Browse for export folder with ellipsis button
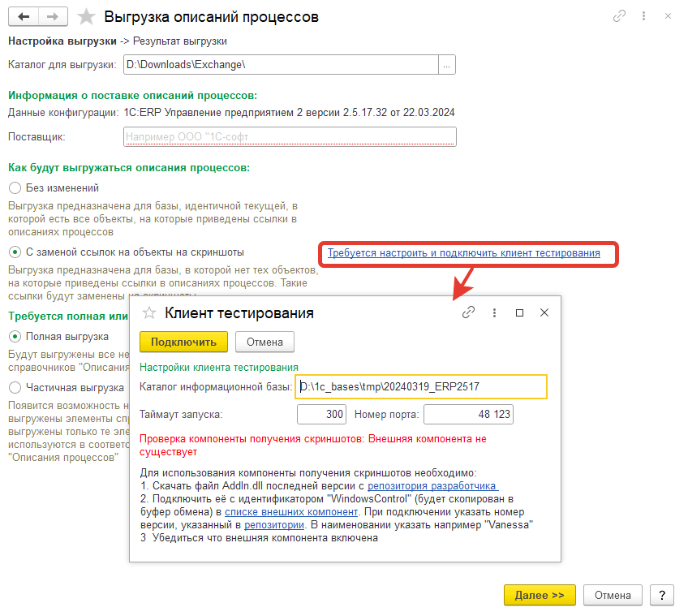The width and height of the screenshot is (688, 616). point(447,65)
